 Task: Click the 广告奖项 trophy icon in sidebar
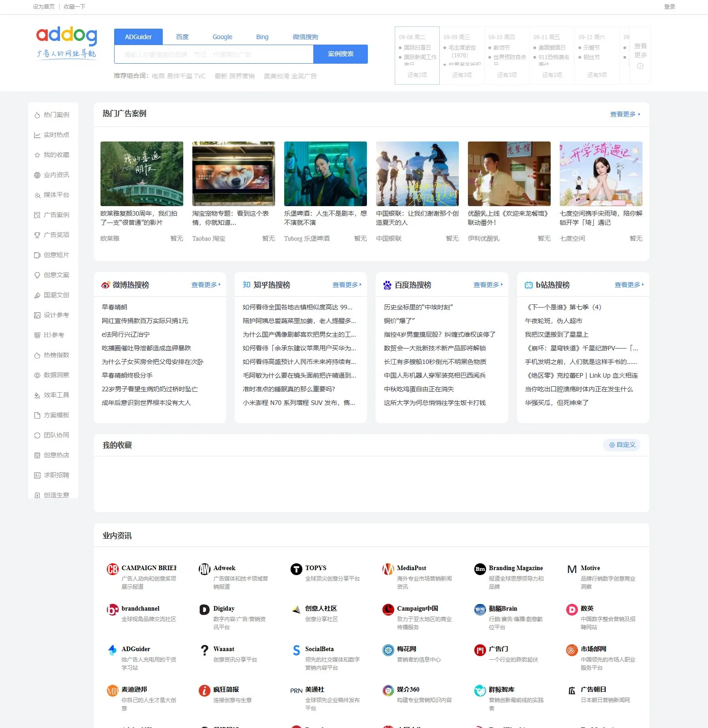point(37,235)
